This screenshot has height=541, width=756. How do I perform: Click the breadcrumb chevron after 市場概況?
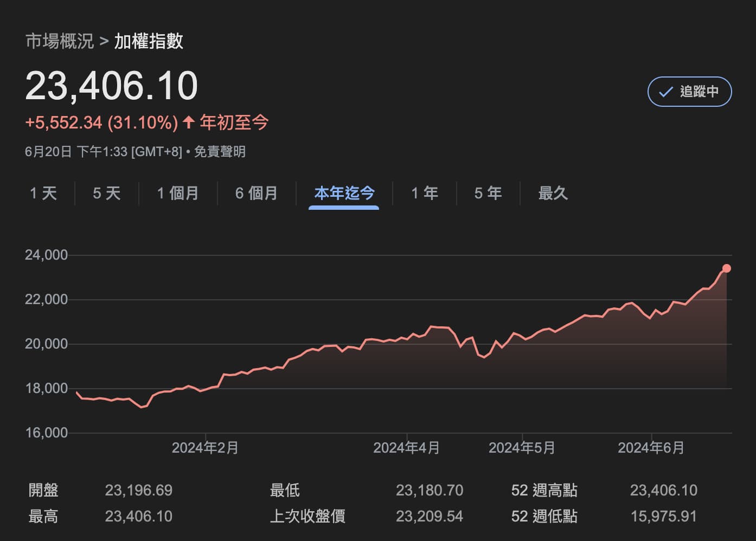pyautogui.click(x=104, y=41)
